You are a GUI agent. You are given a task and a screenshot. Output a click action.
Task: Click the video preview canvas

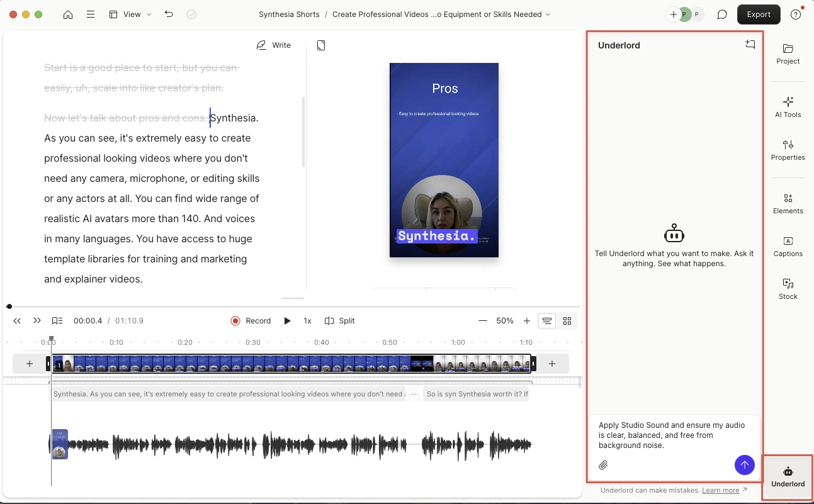[444, 160]
